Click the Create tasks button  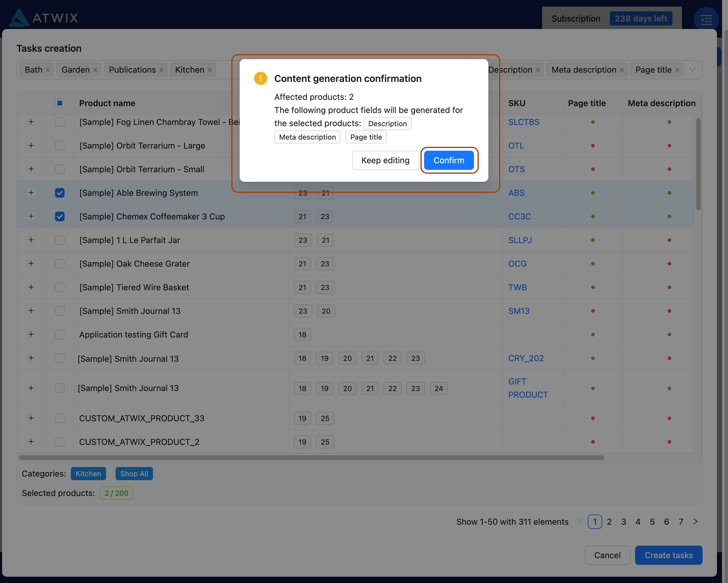[669, 555]
